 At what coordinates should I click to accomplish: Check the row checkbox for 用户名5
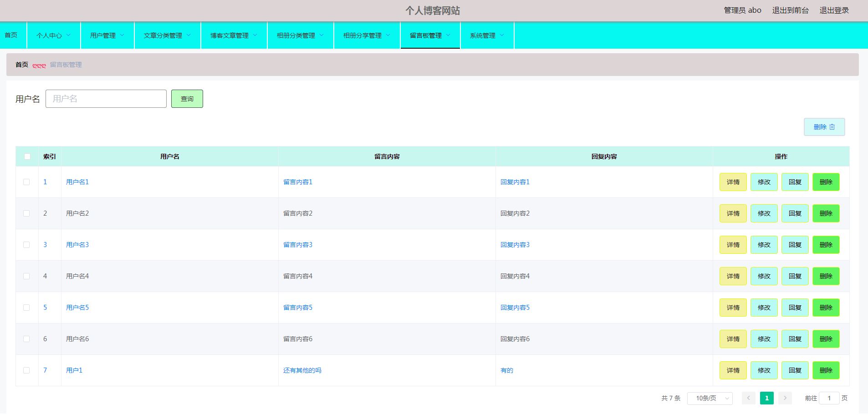[26, 308]
